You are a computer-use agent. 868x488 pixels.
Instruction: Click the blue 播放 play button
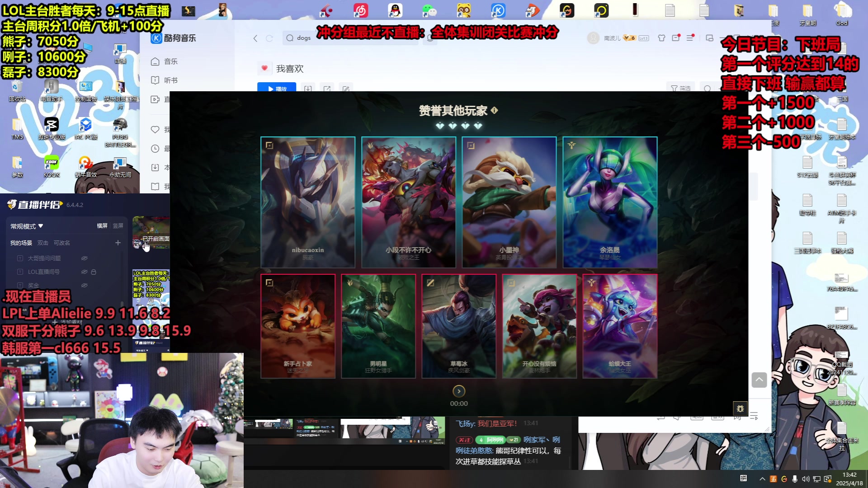tap(277, 88)
